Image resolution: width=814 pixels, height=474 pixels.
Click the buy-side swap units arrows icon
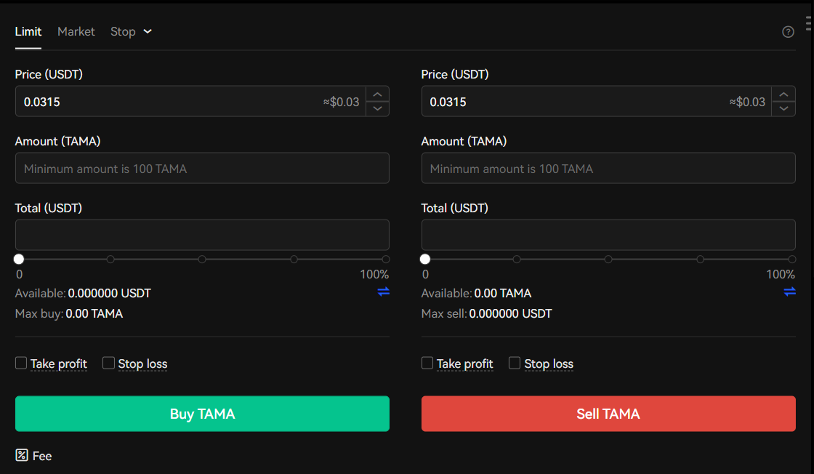tap(384, 292)
